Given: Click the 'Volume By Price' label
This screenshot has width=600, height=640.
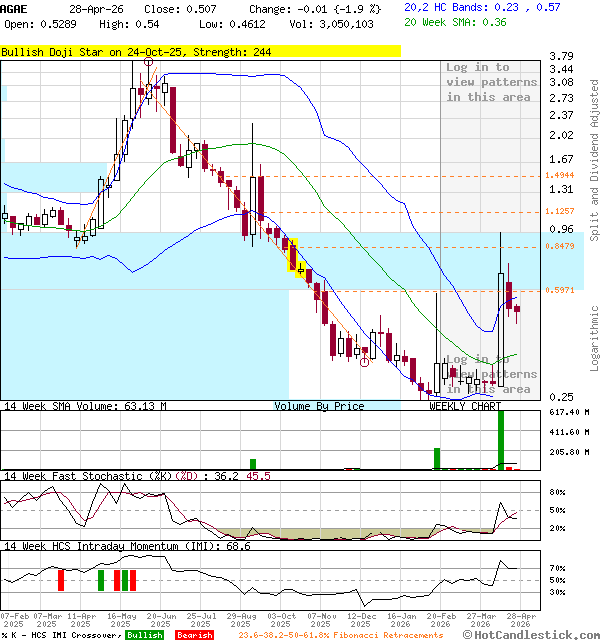Looking at the screenshot, I should coord(319,406).
